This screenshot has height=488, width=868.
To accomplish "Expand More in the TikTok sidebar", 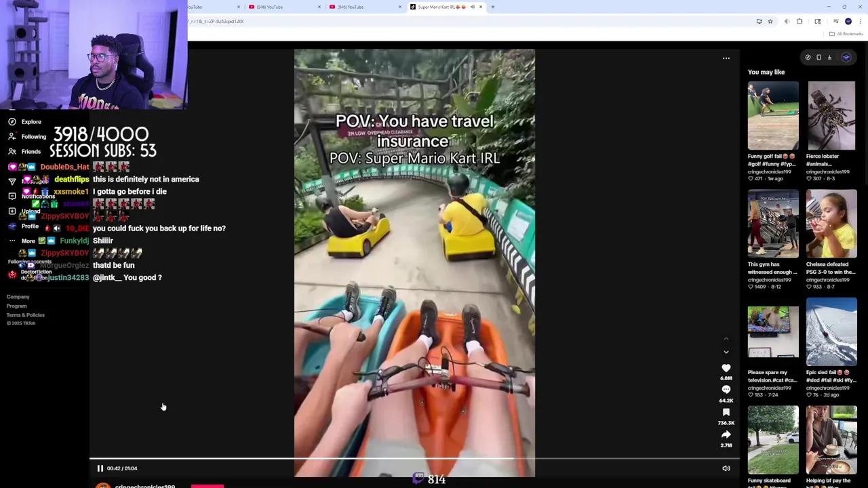I will 28,241.
